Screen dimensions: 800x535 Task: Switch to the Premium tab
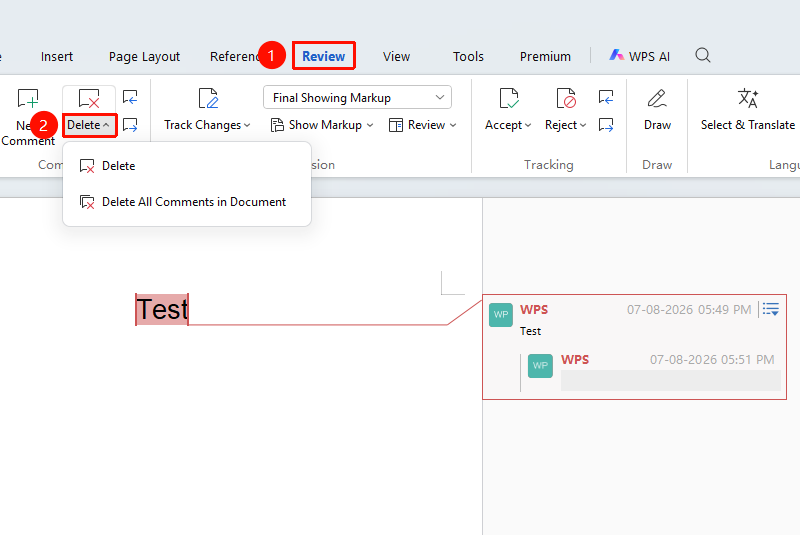coord(545,57)
